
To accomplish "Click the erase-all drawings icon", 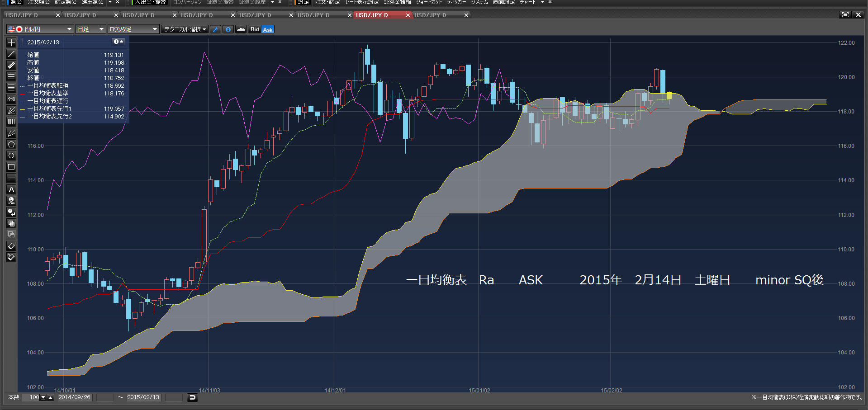I will [x=11, y=257].
